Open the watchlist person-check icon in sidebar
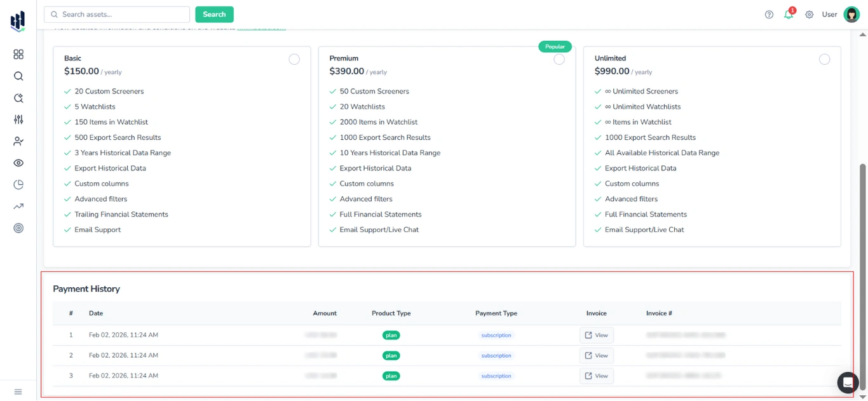The height and width of the screenshot is (401, 868). click(x=18, y=140)
